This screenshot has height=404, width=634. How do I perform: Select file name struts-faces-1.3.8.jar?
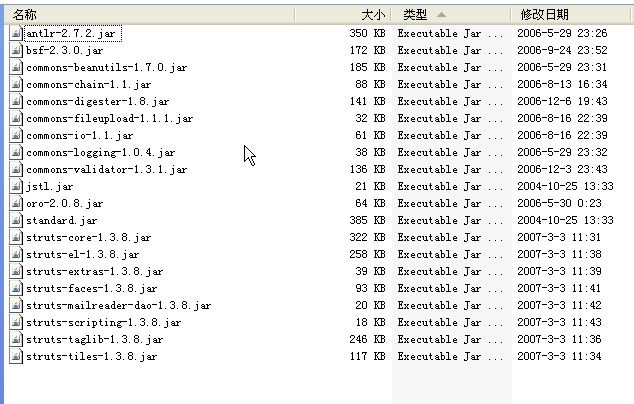click(x=91, y=288)
